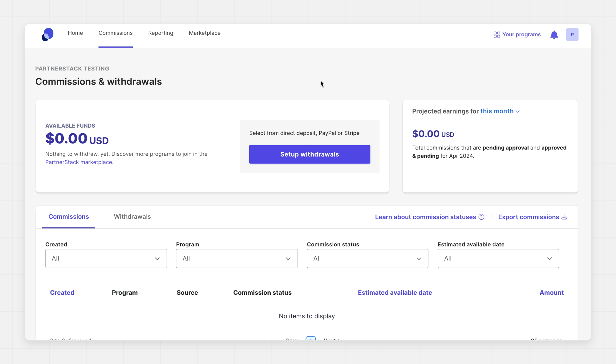616x364 pixels.
Task: Open the Commission status filter dropdown
Action: (x=367, y=258)
